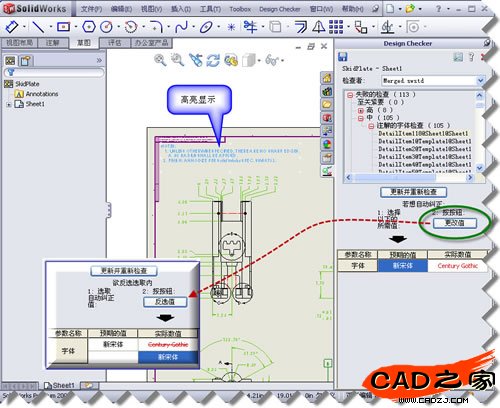Viewport: 500px width, 408px height.
Task: Click the 更改值 button
Action: pos(455,223)
